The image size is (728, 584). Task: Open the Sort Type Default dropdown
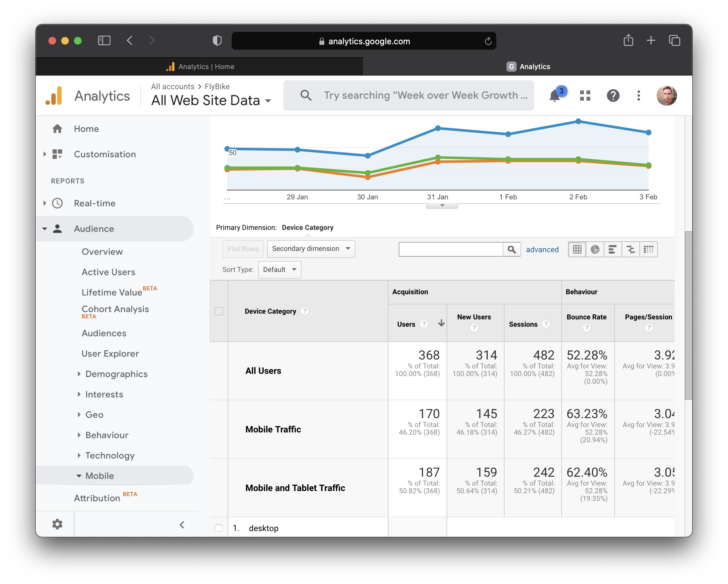tap(279, 270)
